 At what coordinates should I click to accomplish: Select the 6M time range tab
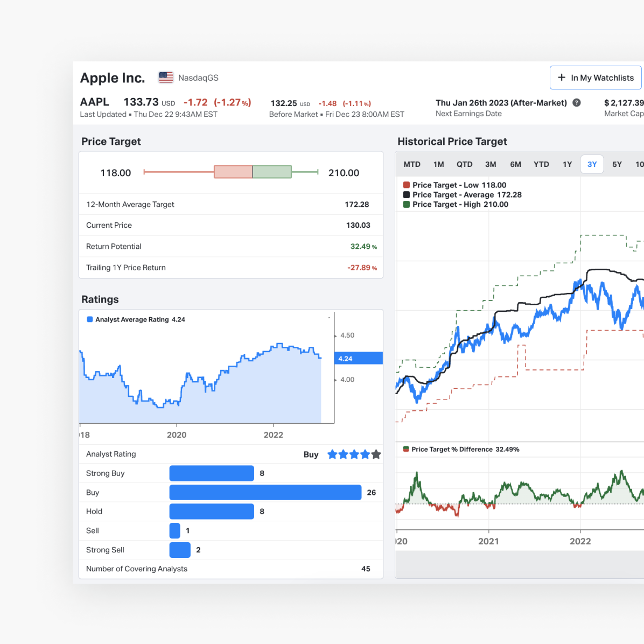[x=515, y=164]
